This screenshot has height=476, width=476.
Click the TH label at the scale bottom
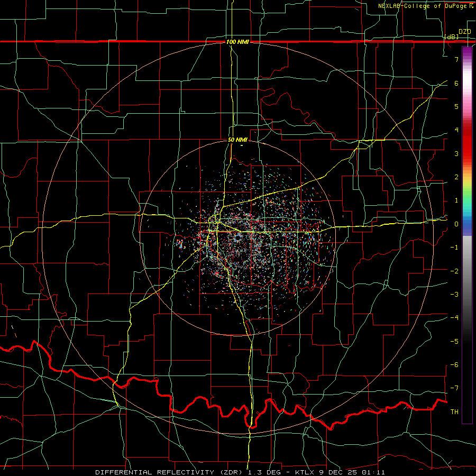coord(454,411)
